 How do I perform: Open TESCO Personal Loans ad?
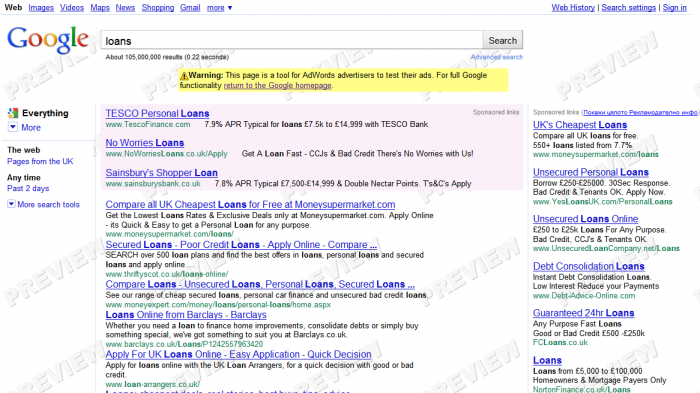[x=157, y=113]
